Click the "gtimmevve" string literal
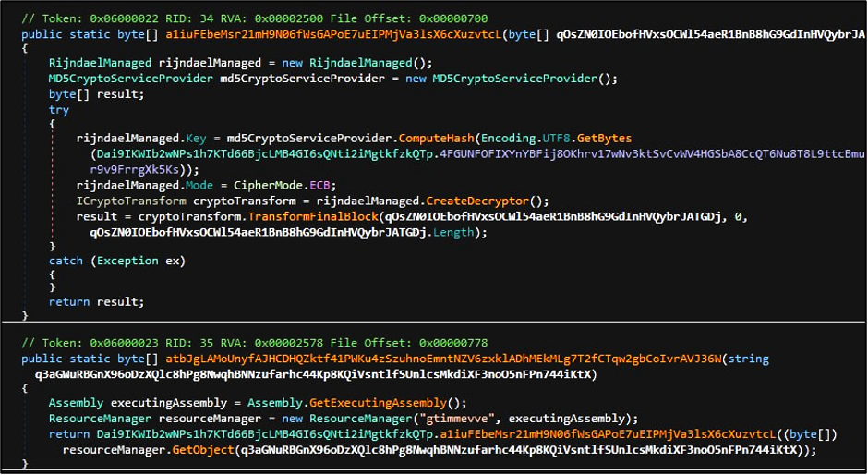Screen dimensions: 868x475 pyautogui.click(x=457, y=419)
